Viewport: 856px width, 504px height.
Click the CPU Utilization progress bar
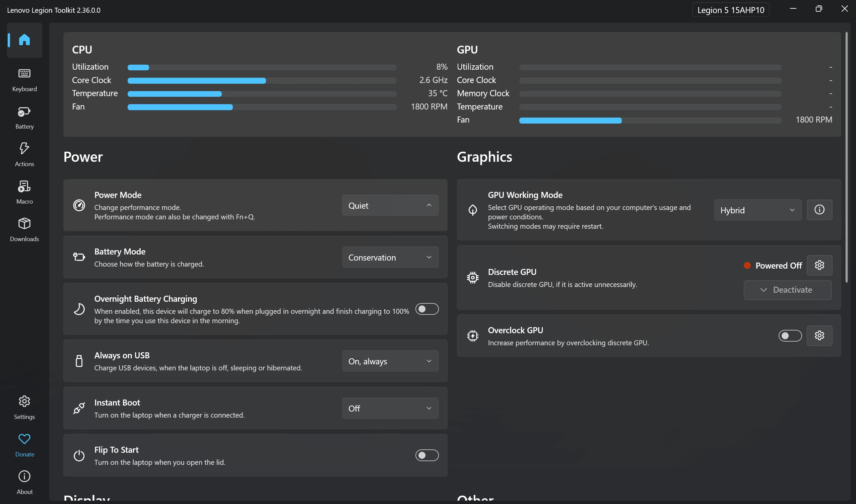coord(262,67)
